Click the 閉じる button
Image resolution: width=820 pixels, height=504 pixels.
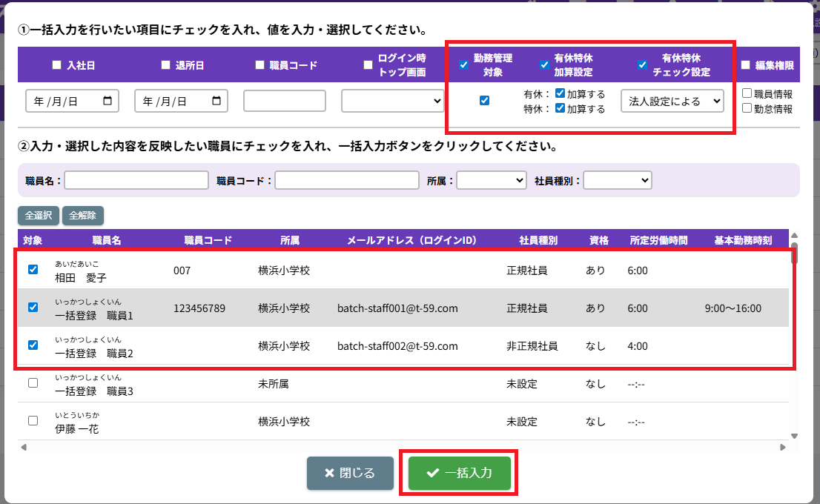pyautogui.click(x=350, y=474)
